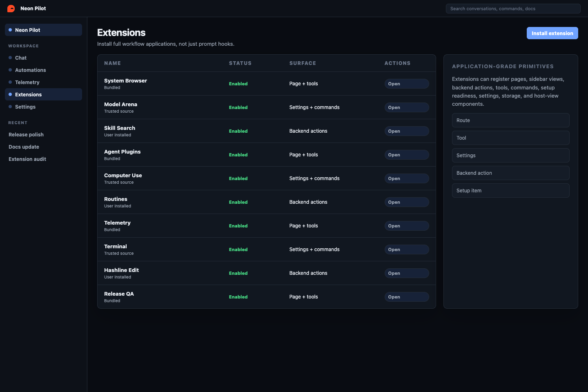Click the Agent Plugins name
Viewport: 588px width, 392px height.
click(x=122, y=152)
